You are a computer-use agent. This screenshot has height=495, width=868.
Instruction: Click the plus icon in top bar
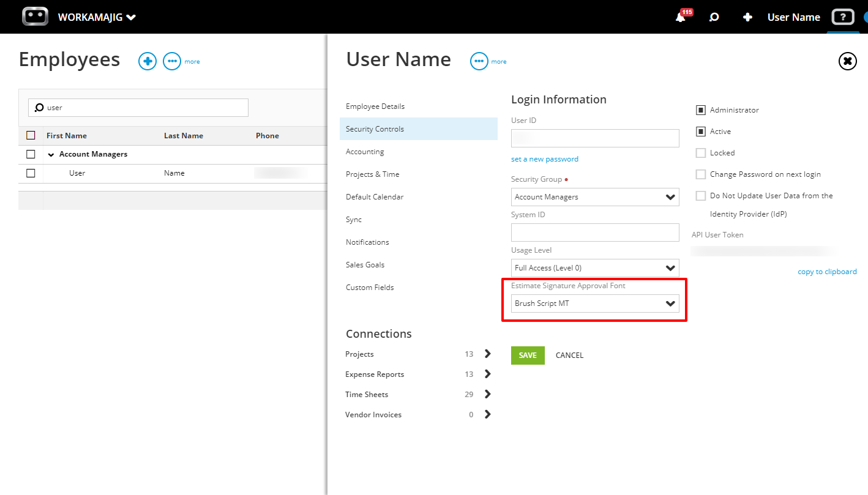[747, 17]
